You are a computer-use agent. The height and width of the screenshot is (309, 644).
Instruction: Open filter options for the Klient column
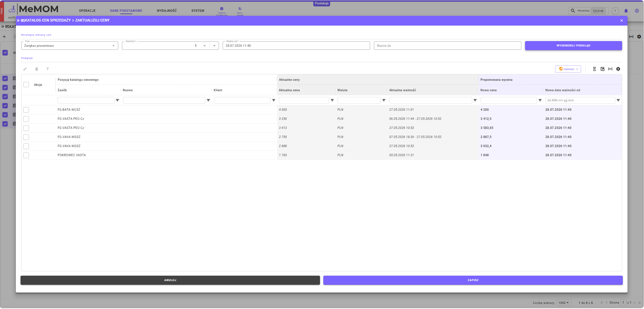pos(273,100)
